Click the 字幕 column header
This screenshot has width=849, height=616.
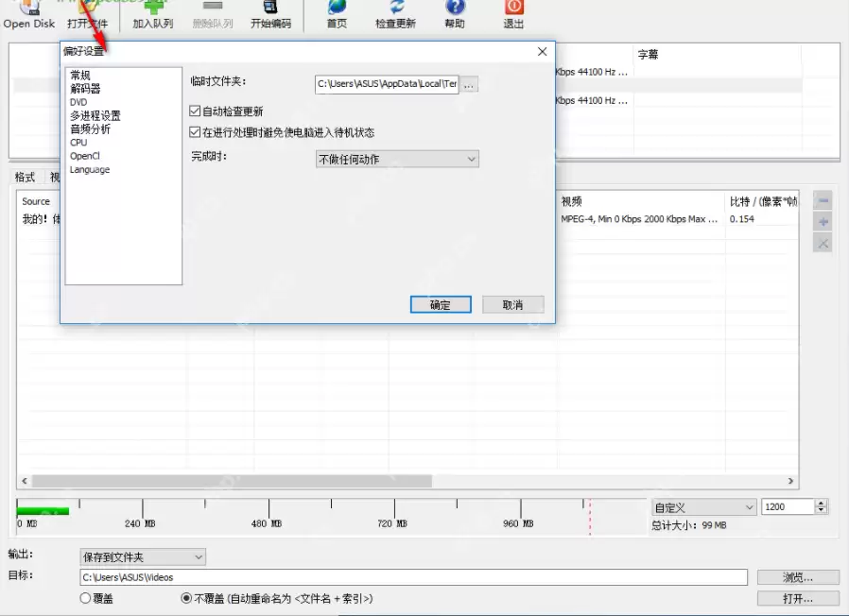tap(718, 54)
